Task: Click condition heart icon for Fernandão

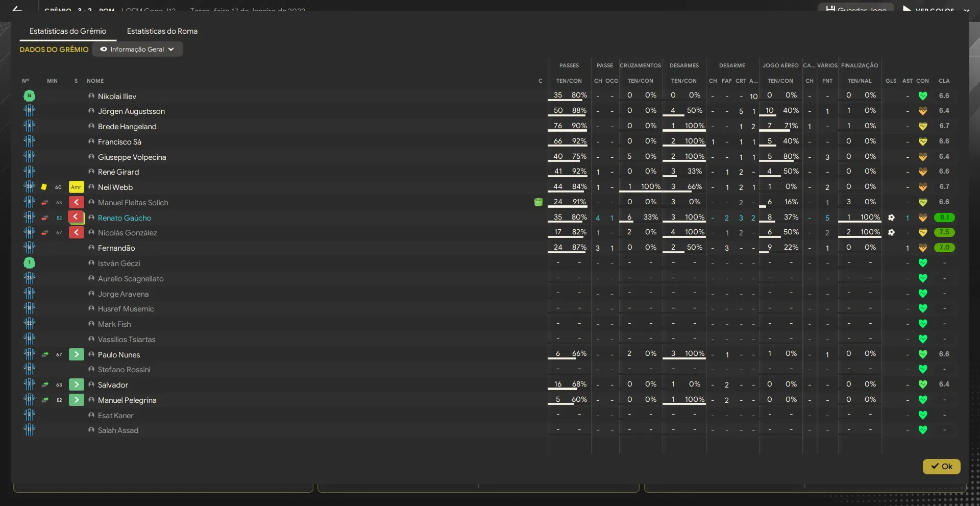Action: (x=923, y=248)
